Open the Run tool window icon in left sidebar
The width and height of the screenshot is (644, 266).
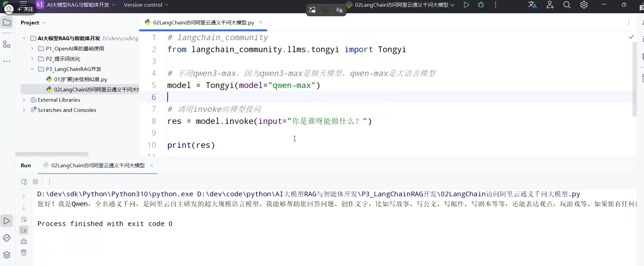point(7,221)
